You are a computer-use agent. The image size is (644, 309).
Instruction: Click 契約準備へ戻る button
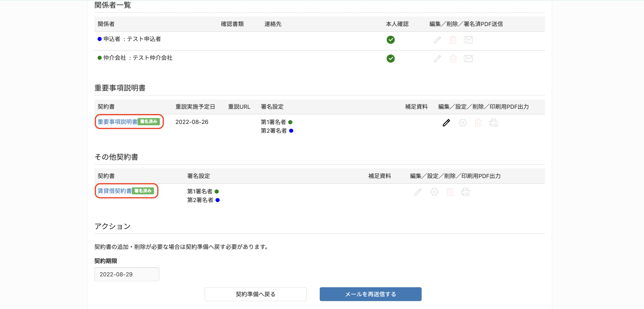[255, 294]
